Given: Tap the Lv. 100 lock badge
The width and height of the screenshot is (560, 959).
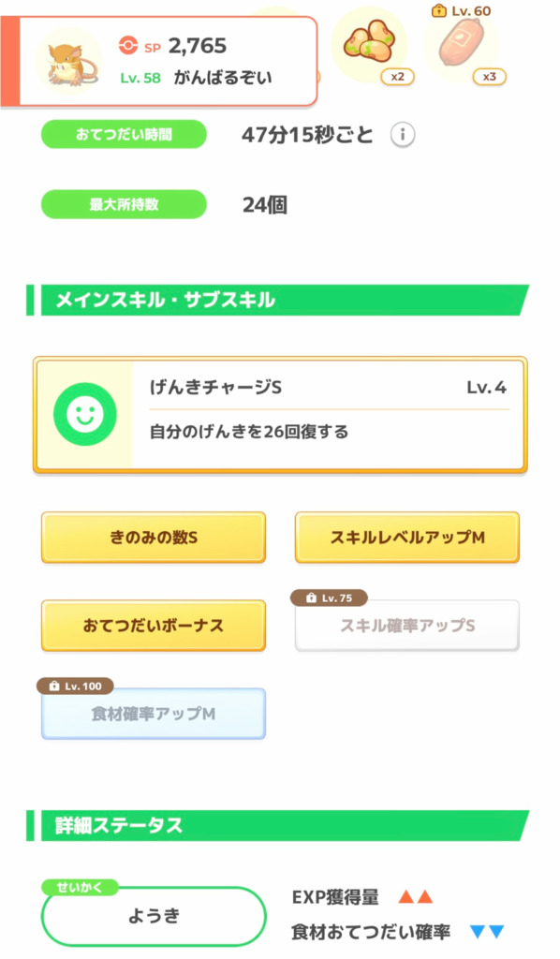Looking at the screenshot, I should coord(75,686).
